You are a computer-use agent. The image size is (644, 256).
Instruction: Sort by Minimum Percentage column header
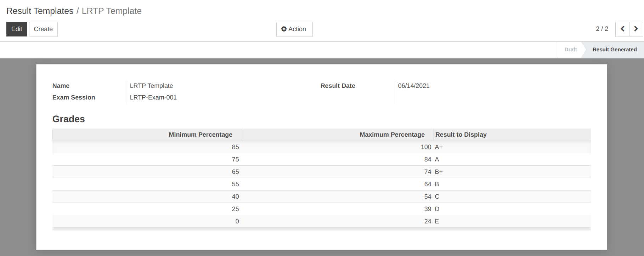coord(147,135)
